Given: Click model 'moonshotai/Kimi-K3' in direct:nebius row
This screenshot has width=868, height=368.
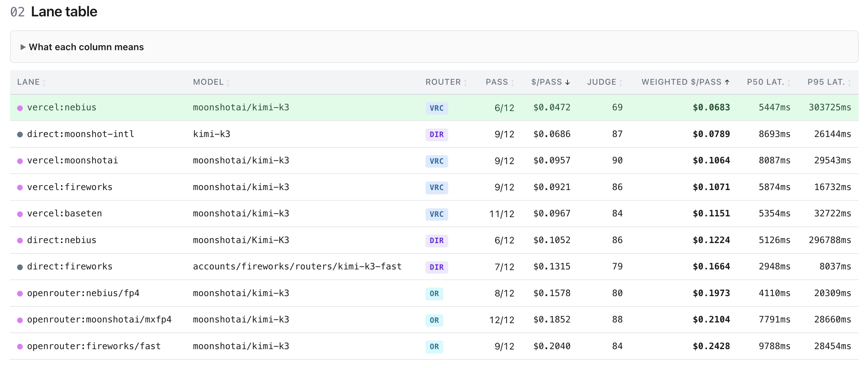Looking at the screenshot, I should click(241, 240).
